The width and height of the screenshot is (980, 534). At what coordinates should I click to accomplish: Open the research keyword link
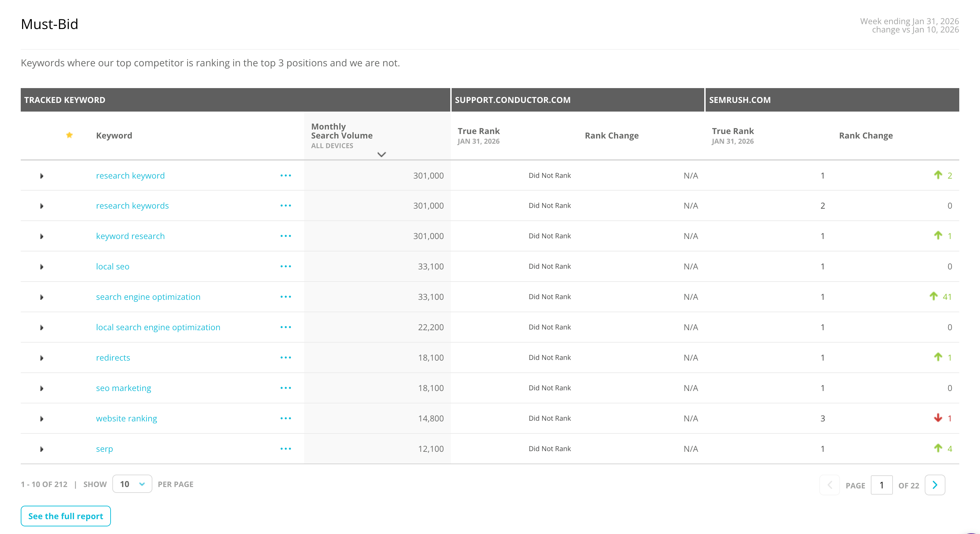click(130, 176)
